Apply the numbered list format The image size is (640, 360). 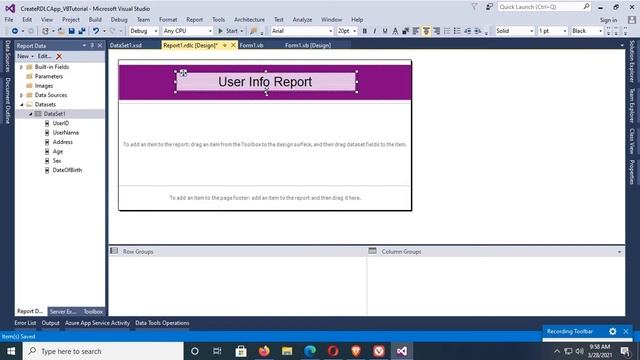(447, 31)
